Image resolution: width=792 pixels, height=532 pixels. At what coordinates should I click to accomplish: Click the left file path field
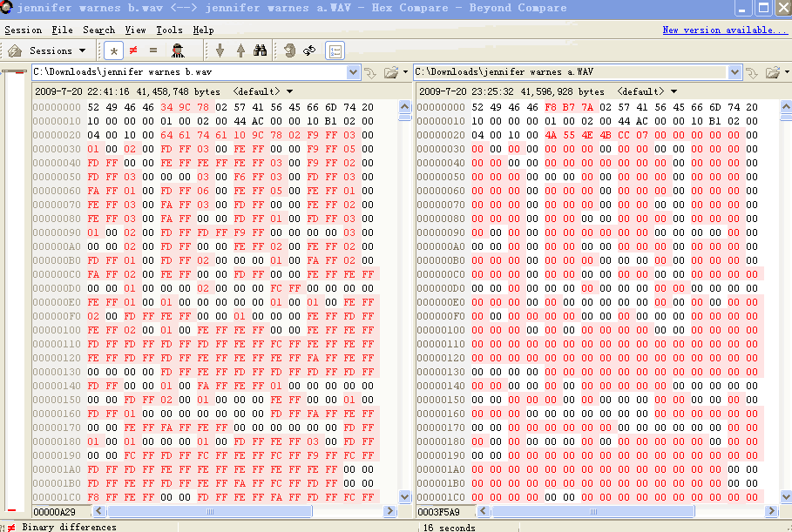click(189, 72)
